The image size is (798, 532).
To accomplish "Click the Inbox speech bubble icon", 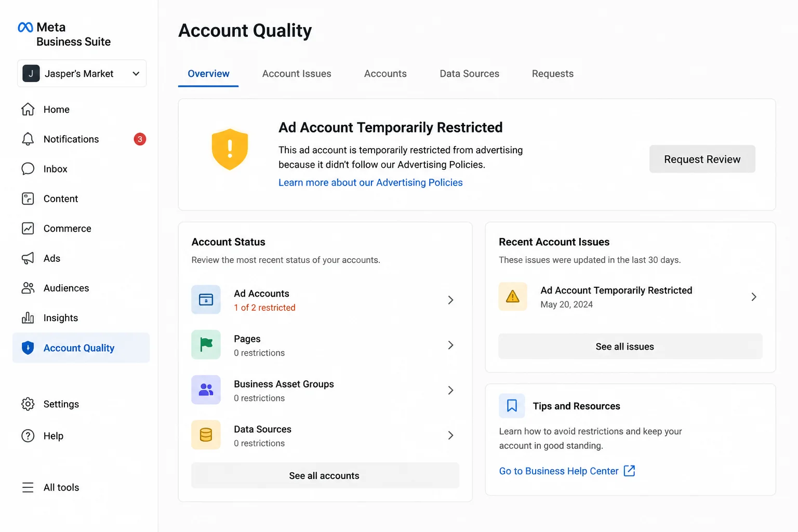I will [28, 169].
